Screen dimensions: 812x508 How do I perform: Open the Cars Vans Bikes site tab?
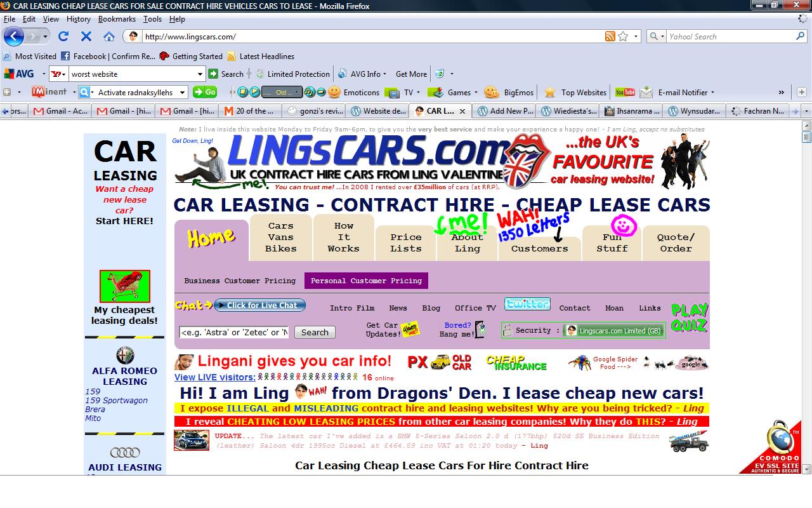point(280,237)
